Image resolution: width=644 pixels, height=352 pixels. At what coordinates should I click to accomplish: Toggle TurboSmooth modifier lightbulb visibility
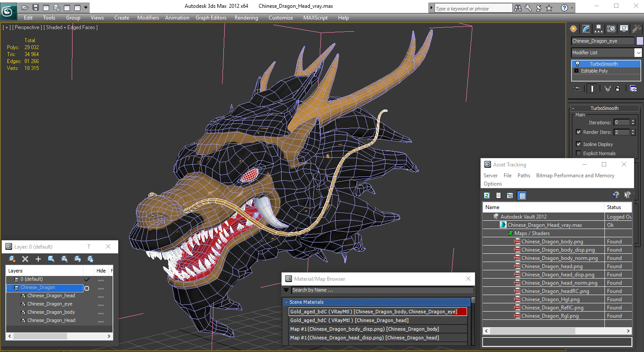pos(578,64)
